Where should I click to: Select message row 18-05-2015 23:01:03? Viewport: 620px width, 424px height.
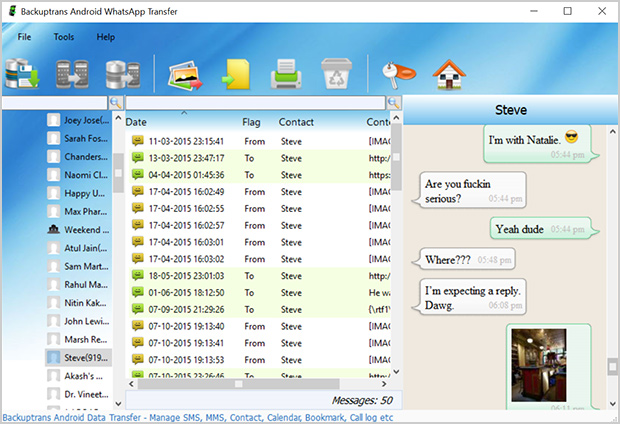tap(260, 276)
